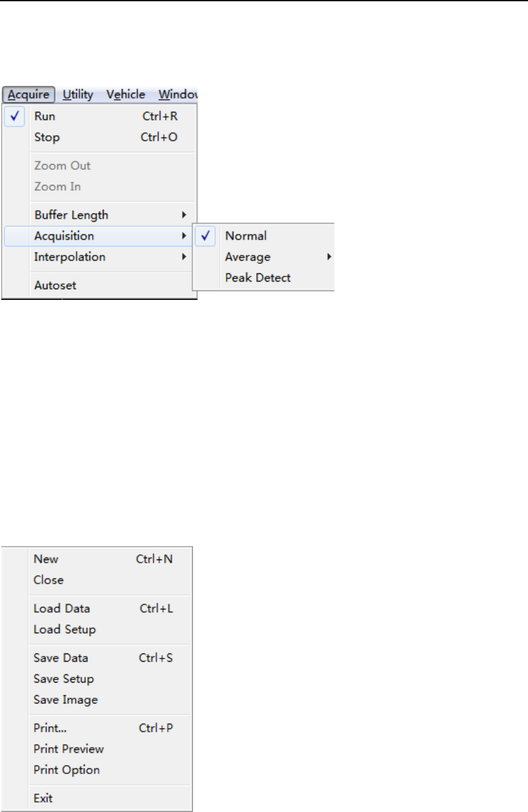Choose Close from the File menu
The width and height of the screenshot is (528, 812).
coord(98,580)
